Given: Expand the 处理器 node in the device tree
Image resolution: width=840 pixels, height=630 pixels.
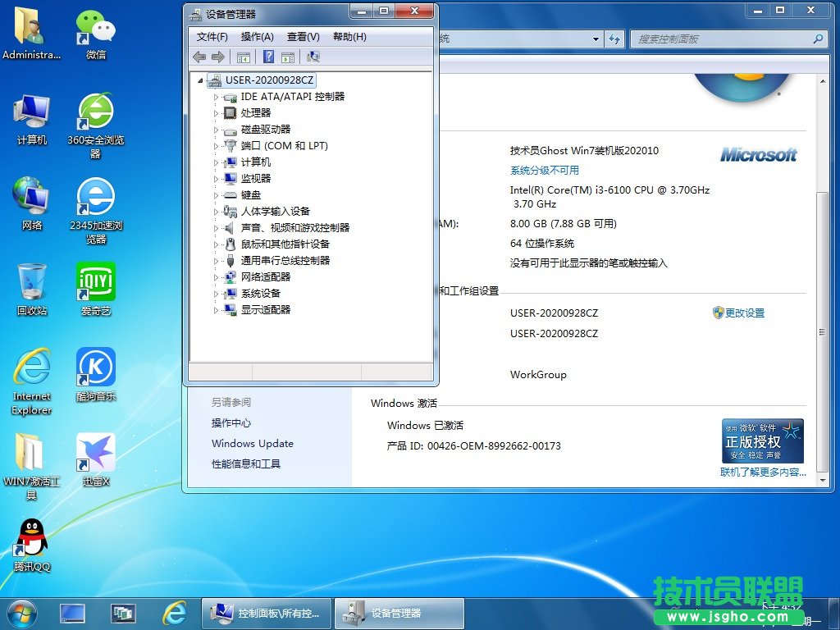Looking at the screenshot, I should click(216, 112).
